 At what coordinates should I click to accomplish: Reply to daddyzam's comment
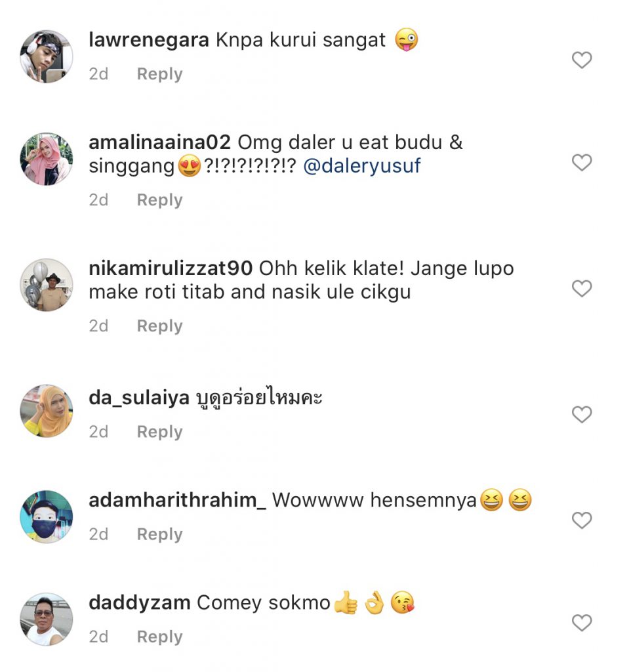[x=159, y=637]
